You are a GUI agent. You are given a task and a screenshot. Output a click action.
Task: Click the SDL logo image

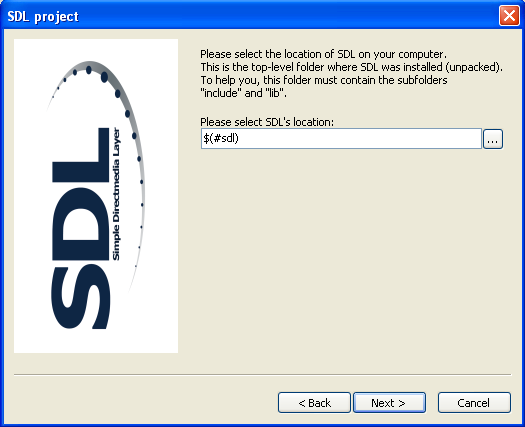[x=96, y=196]
